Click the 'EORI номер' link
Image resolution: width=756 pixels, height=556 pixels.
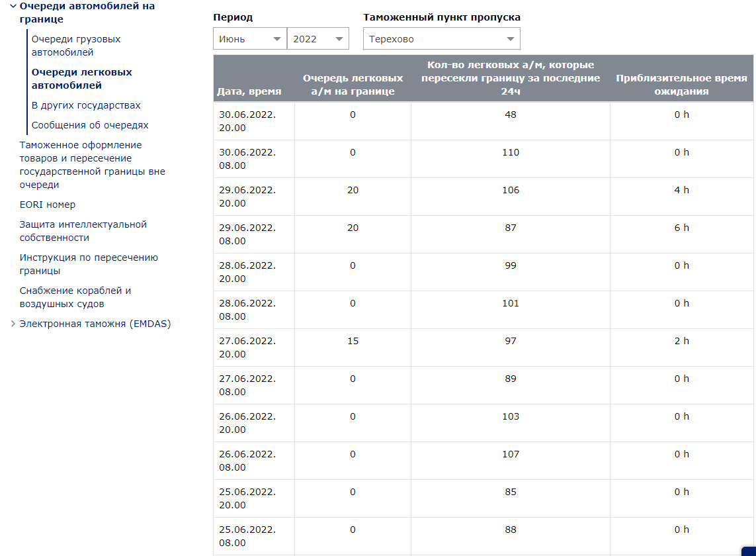pyautogui.click(x=48, y=205)
